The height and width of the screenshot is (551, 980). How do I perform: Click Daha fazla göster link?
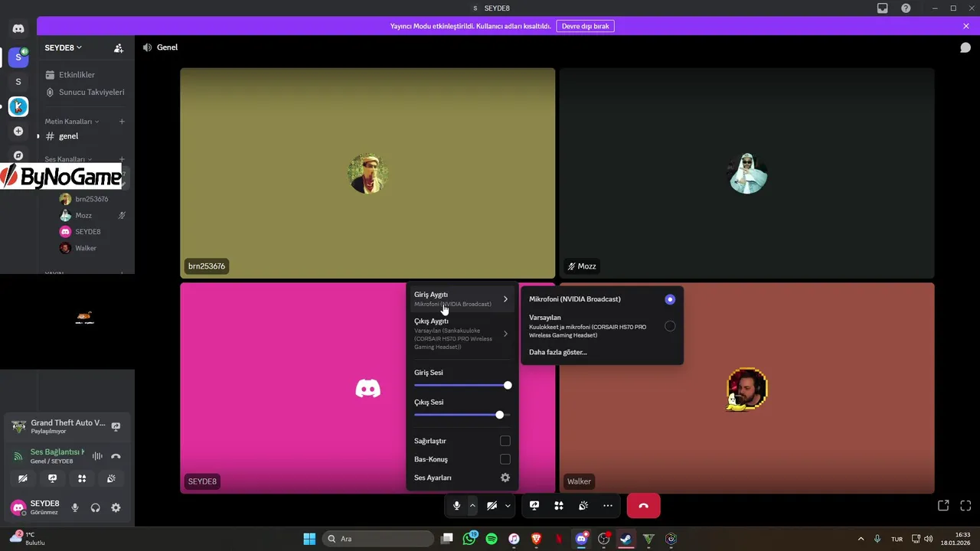[558, 352]
